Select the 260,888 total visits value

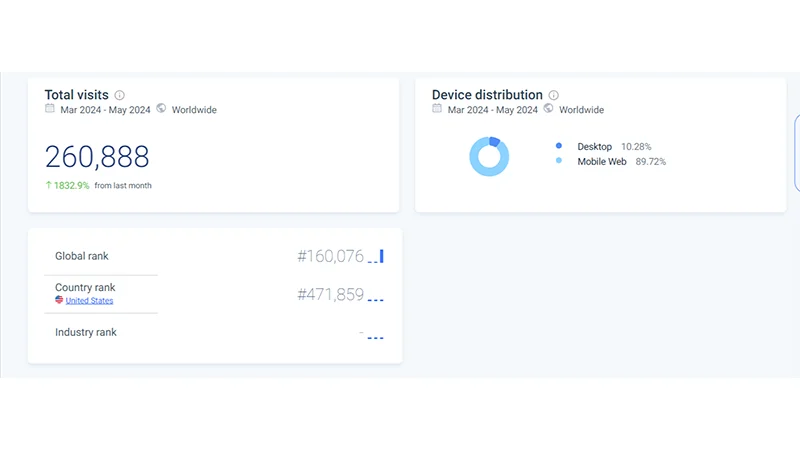pos(97,157)
